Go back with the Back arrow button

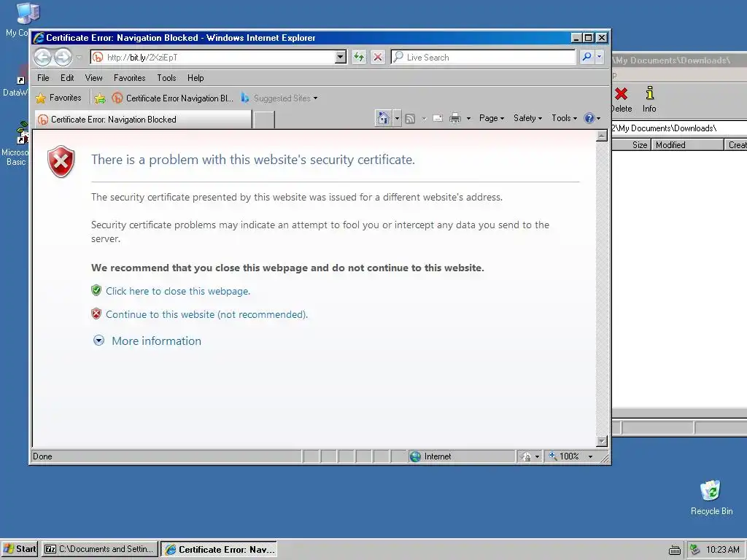pos(42,58)
